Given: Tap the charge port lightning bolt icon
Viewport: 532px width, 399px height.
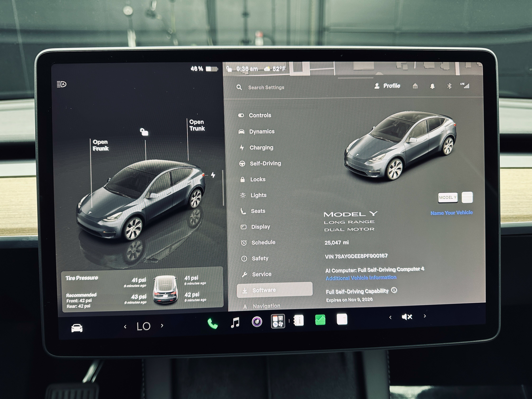Looking at the screenshot, I should pos(213,175).
